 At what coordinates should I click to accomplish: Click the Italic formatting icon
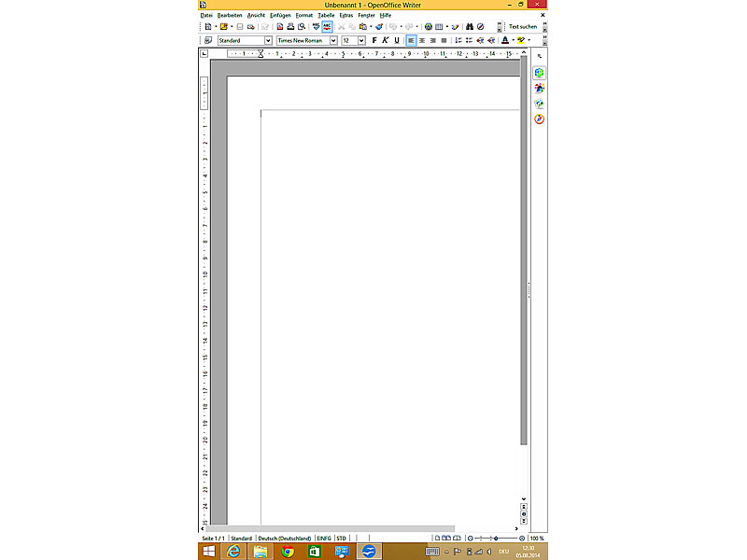pos(385,41)
